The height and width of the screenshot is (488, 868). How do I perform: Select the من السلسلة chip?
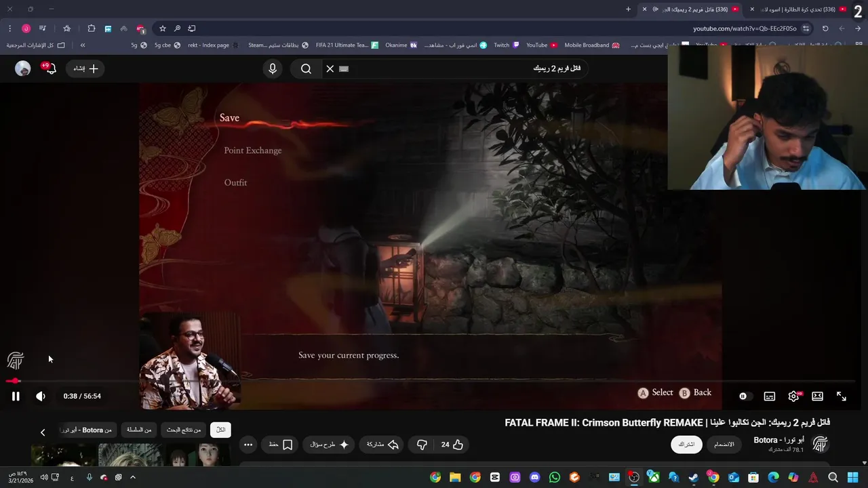(x=139, y=430)
